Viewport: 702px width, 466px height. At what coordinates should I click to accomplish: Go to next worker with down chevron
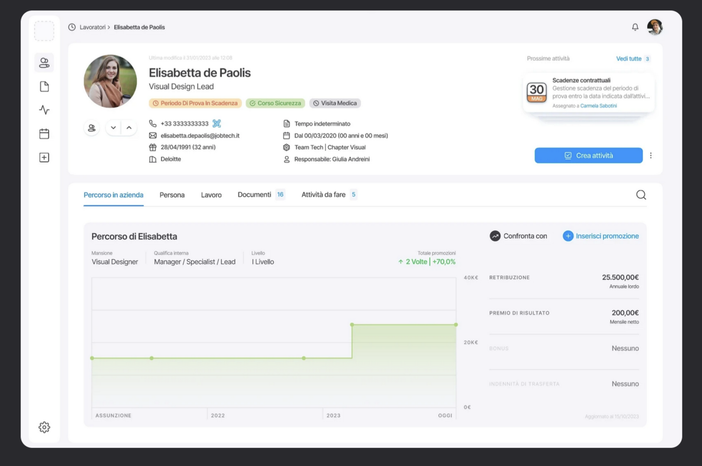point(113,128)
